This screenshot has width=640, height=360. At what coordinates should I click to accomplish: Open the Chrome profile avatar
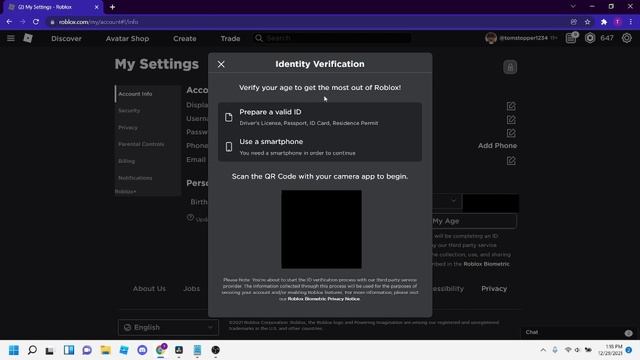(x=618, y=22)
